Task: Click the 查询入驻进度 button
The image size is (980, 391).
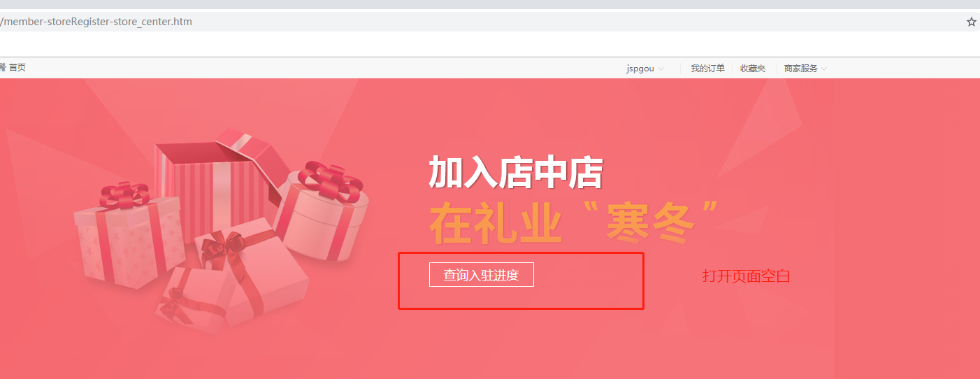Action: (x=482, y=275)
